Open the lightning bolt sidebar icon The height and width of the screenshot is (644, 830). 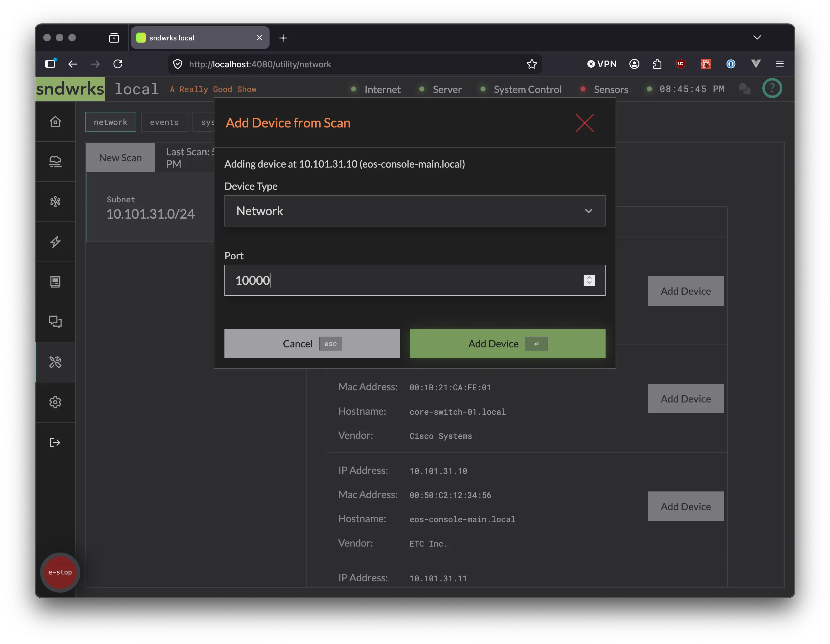[x=55, y=242]
